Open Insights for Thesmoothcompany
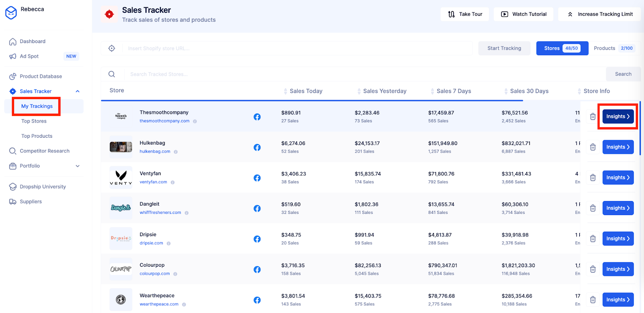 click(x=618, y=116)
